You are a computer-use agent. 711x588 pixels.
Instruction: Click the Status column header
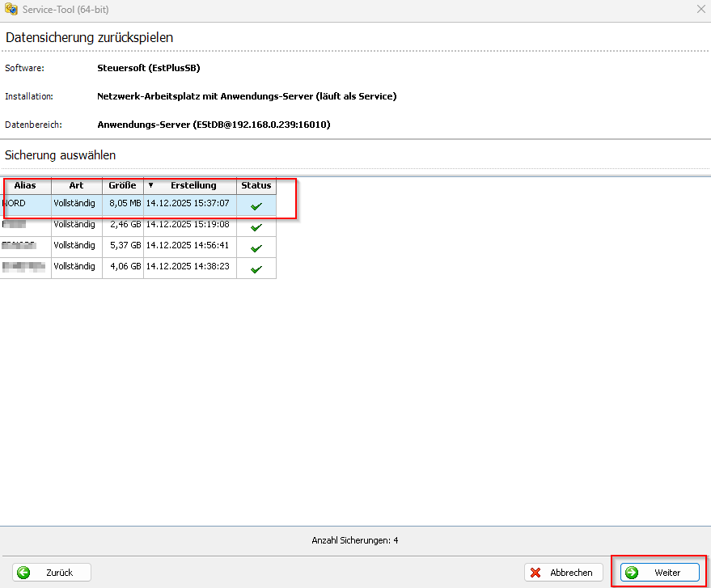(256, 185)
